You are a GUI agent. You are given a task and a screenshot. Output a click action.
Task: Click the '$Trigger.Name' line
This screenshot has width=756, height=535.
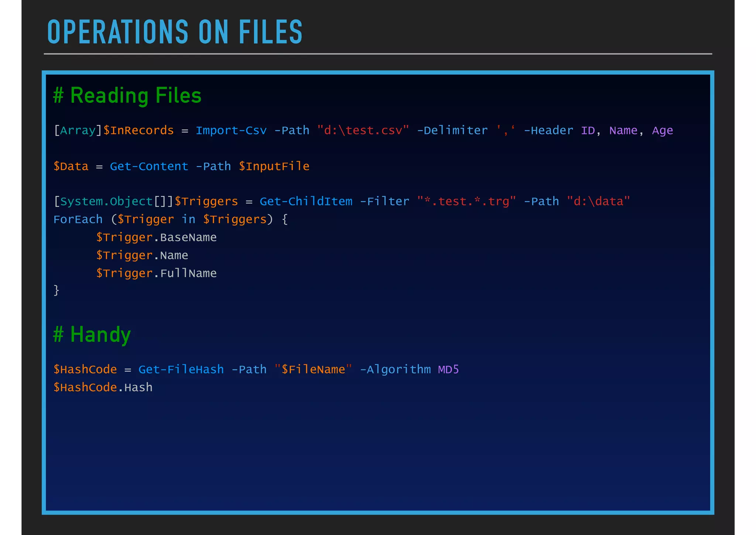point(142,255)
